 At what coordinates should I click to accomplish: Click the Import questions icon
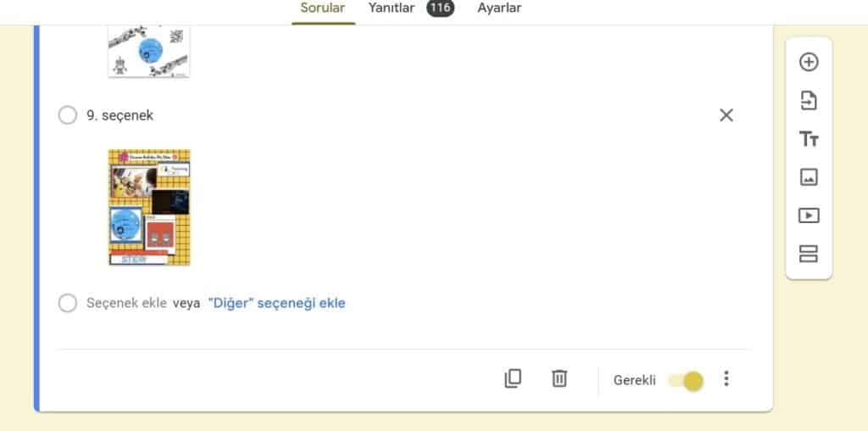(809, 101)
